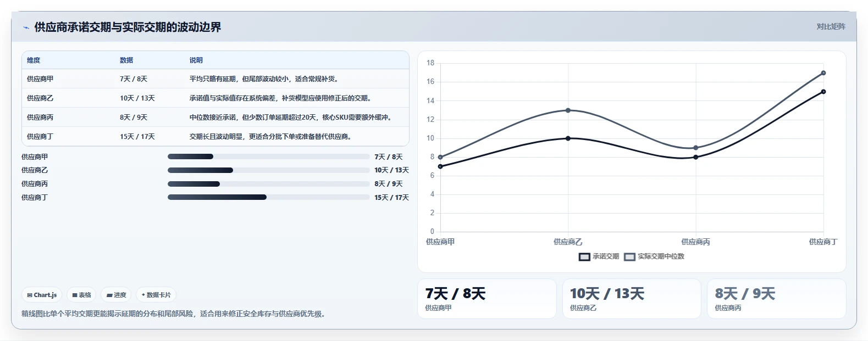Click the 供应商乙 x-axis label

coord(568,242)
